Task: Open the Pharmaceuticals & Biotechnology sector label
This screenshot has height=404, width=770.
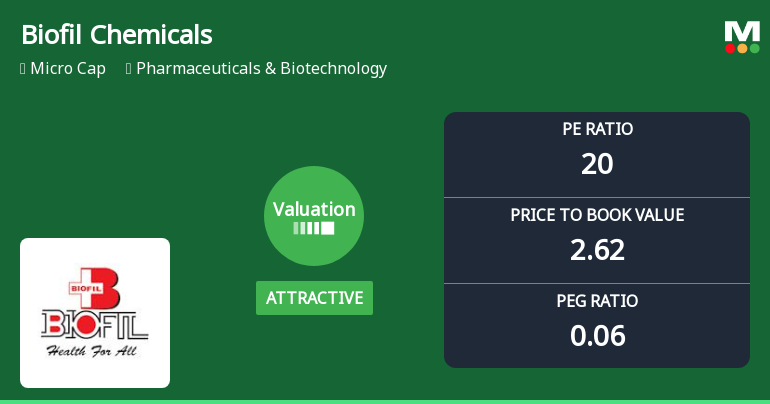Action: [261, 69]
